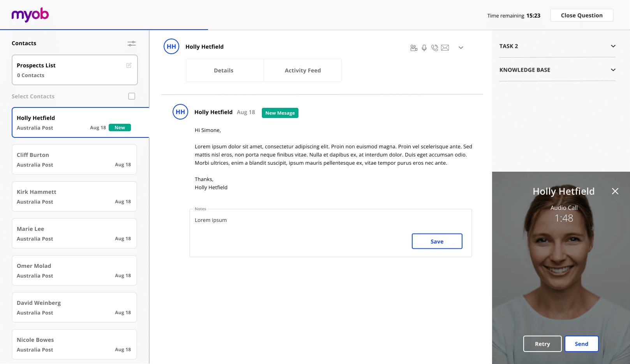This screenshot has width=630, height=364.
Task: Toggle the Select Contacts checkbox
Action: tap(132, 96)
